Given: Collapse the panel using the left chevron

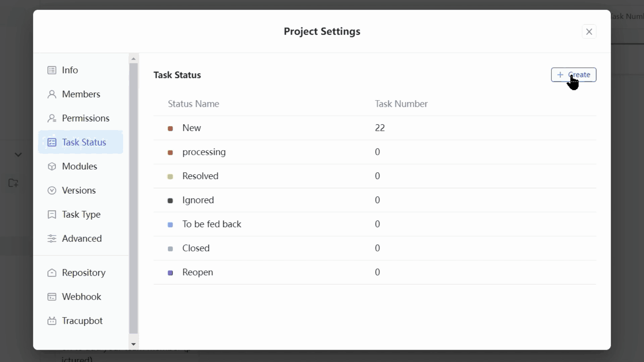Looking at the screenshot, I should (18, 155).
